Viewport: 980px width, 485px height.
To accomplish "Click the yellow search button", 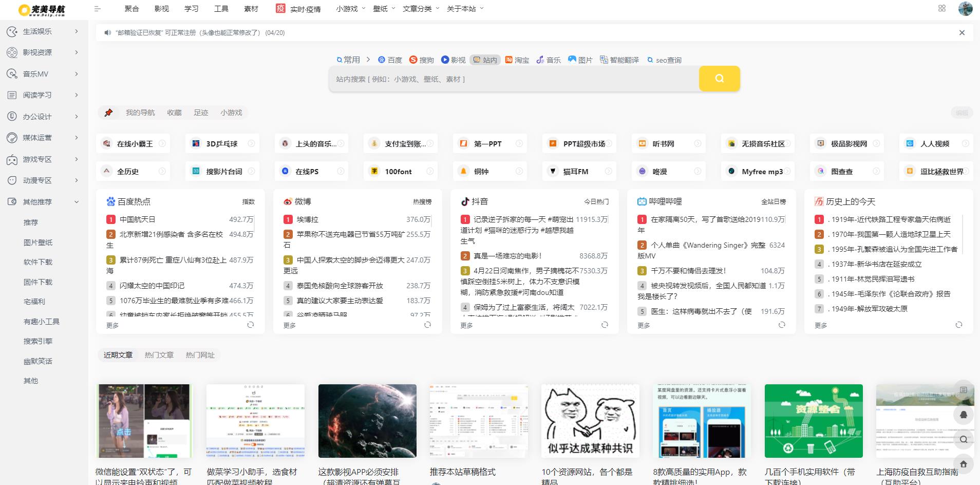I will point(719,79).
